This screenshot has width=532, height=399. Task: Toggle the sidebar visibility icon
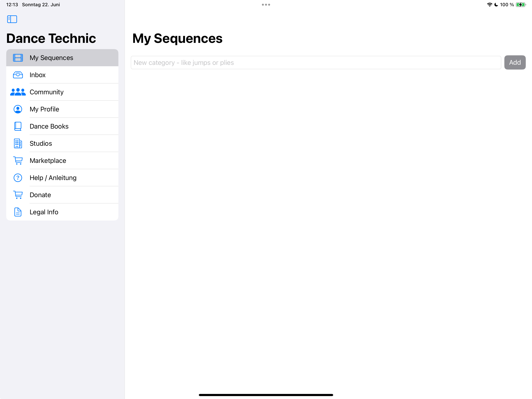tap(12, 19)
